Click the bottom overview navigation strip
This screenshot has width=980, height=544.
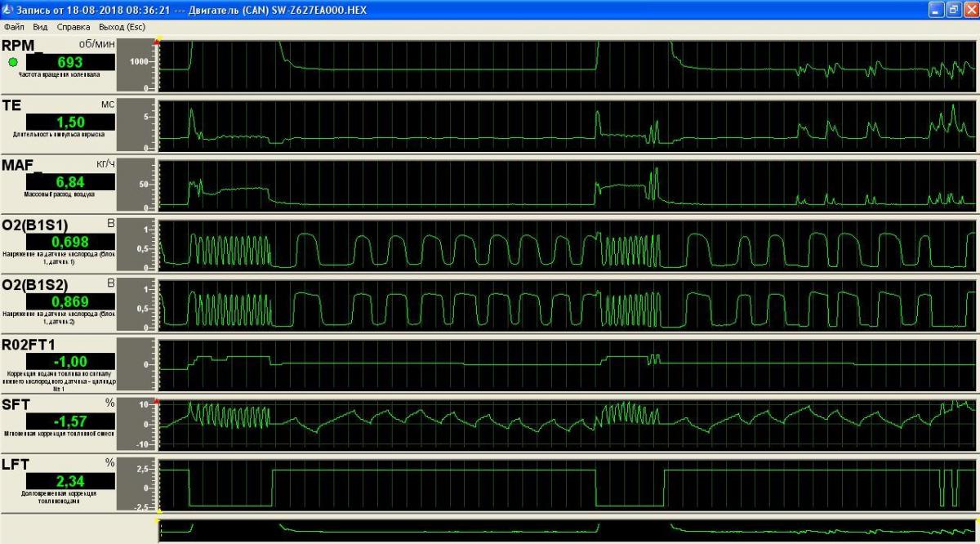pos(566,532)
